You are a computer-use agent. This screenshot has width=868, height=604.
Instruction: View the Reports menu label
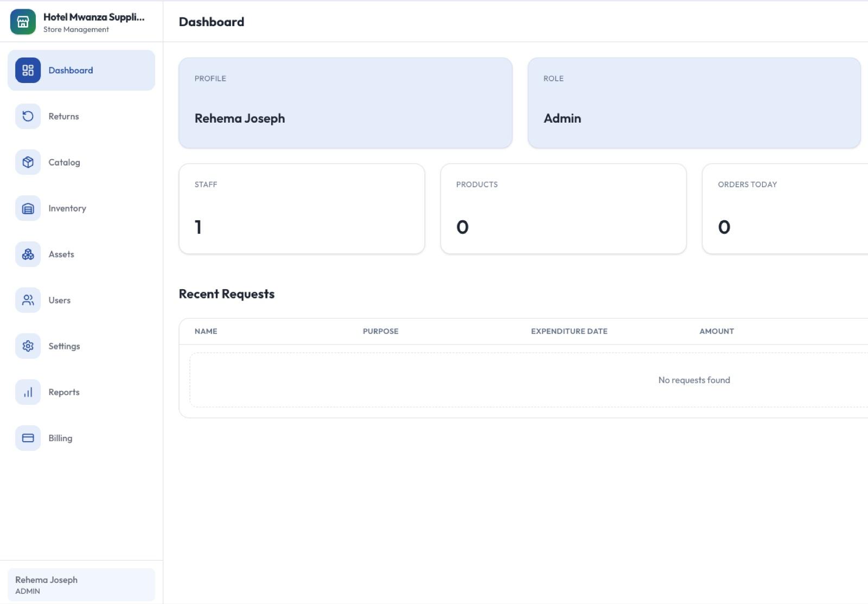tap(64, 392)
